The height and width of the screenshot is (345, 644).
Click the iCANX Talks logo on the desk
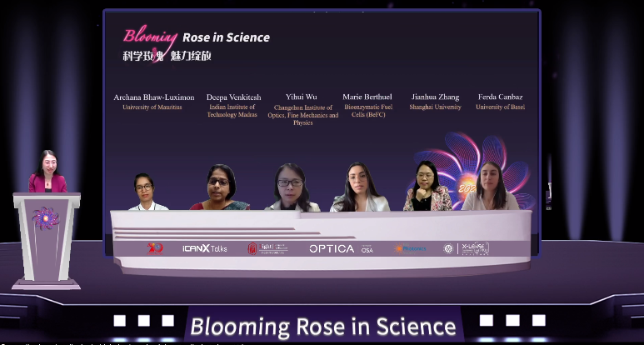click(204, 248)
